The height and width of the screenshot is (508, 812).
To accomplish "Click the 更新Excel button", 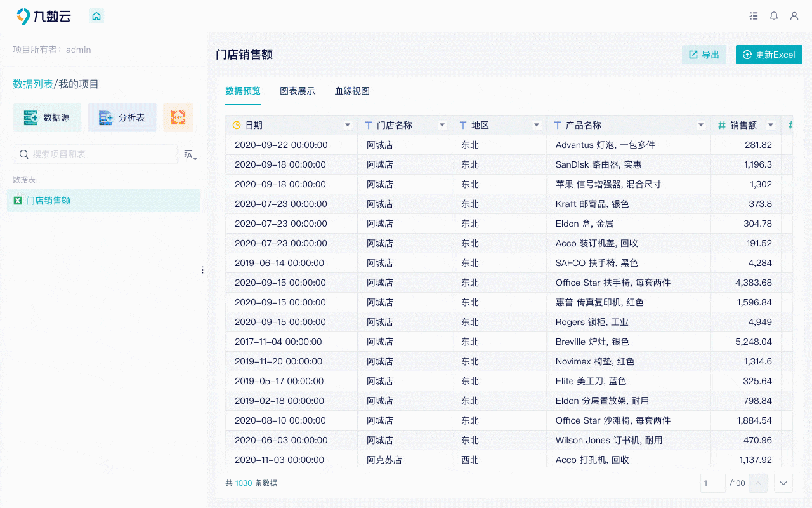I will [769, 55].
